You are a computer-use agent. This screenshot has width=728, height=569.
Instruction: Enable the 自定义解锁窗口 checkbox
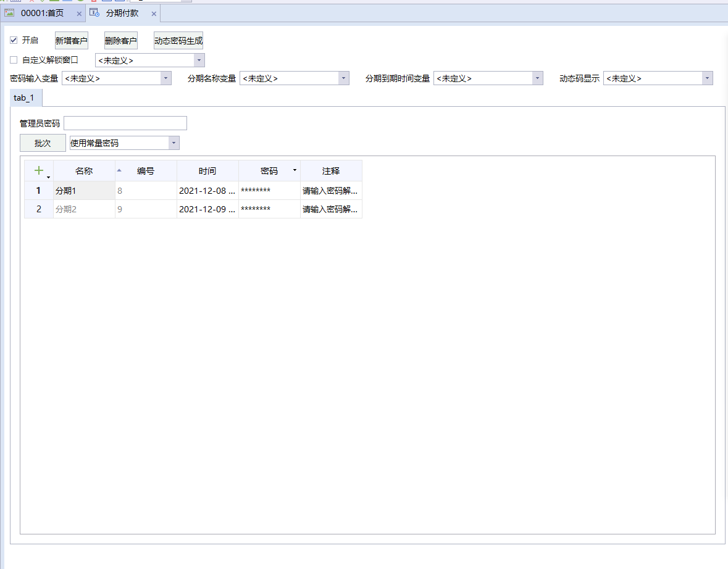coord(14,60)
